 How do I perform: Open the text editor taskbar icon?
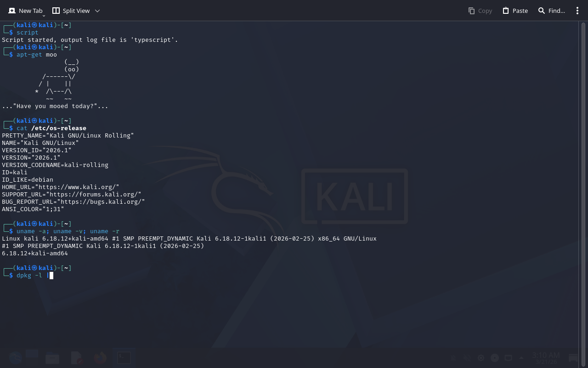click(77, 358)
